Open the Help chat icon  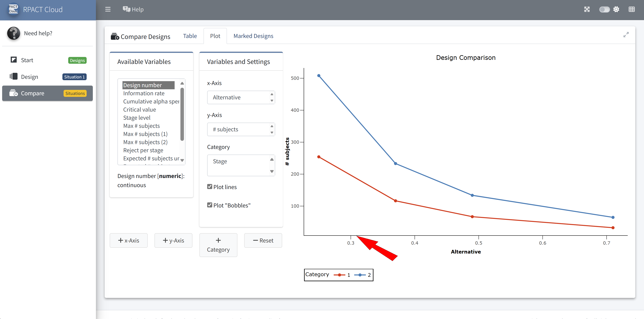(x=127, y=9)
